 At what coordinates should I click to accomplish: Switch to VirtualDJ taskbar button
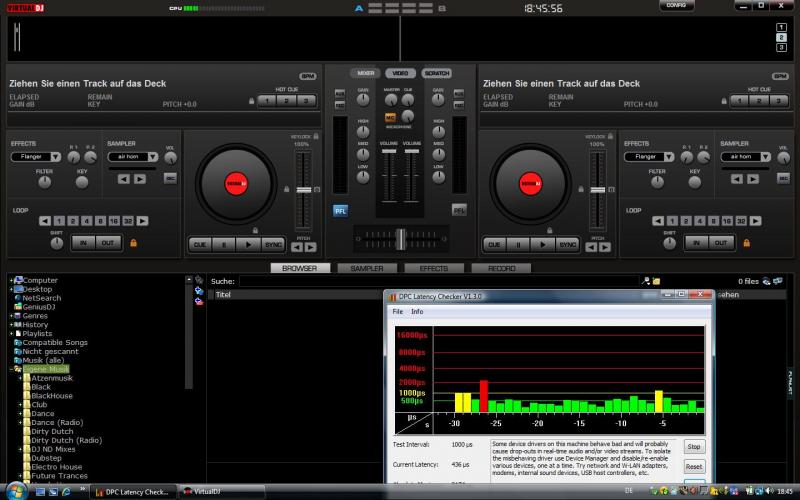[x=222, y=492]
